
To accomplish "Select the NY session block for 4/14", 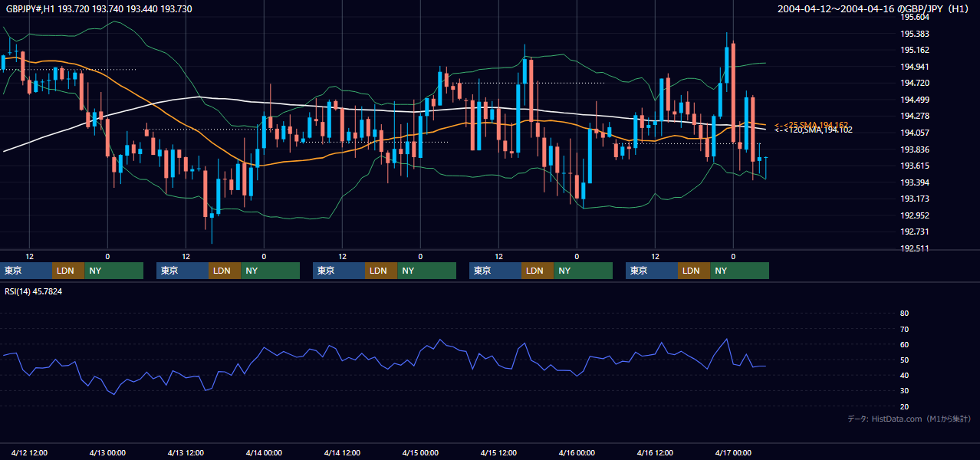I will click(426, 271).
